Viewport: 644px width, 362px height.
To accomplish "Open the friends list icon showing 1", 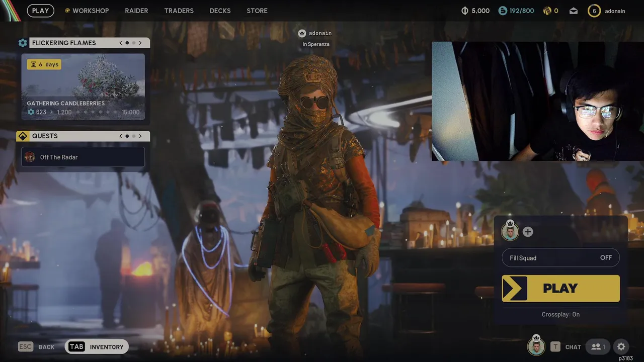I will (x=598, y=346).
